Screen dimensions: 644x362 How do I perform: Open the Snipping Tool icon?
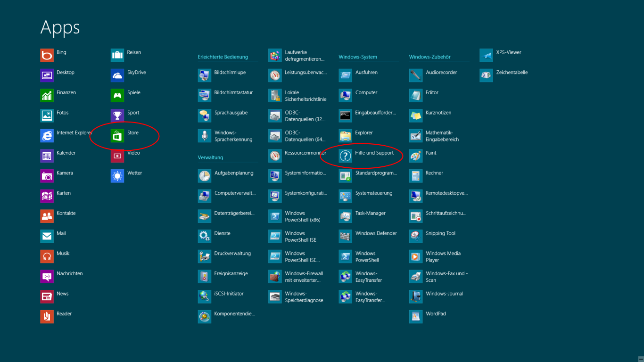click(x=416, y=236)
